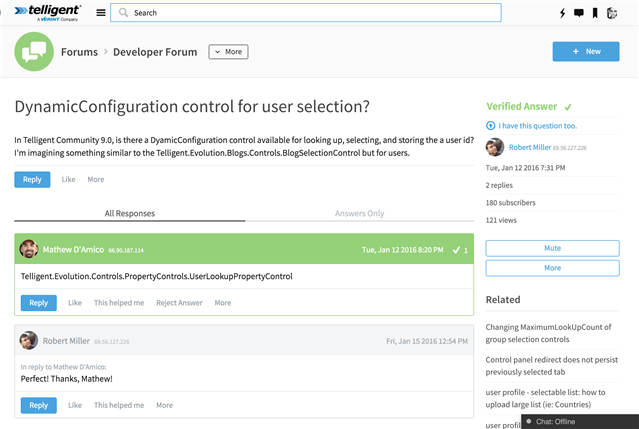639x429 pixels.
Task: Like Robert Miller's reply
Action: pyautogui.click(x=75, y=405)
